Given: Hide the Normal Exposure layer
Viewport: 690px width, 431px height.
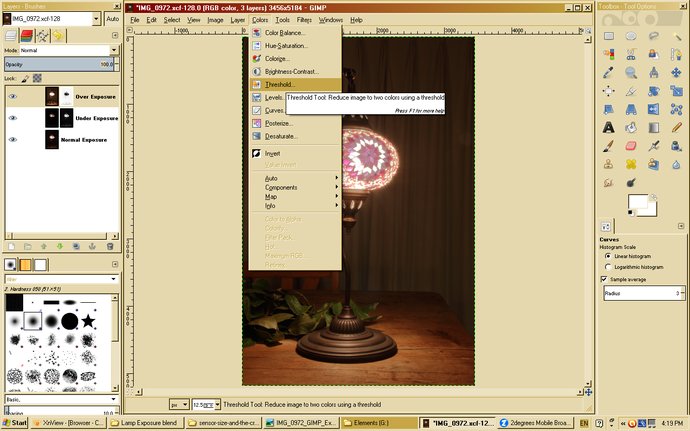Looking at the screenshot, I should (x=13, y=140).
